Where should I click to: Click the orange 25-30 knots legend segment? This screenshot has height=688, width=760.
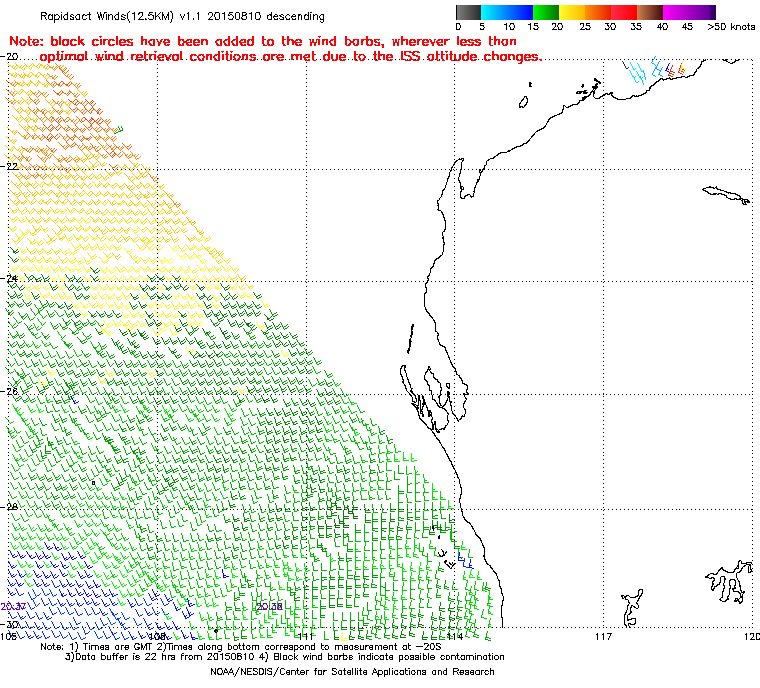[x=598, y=12]
